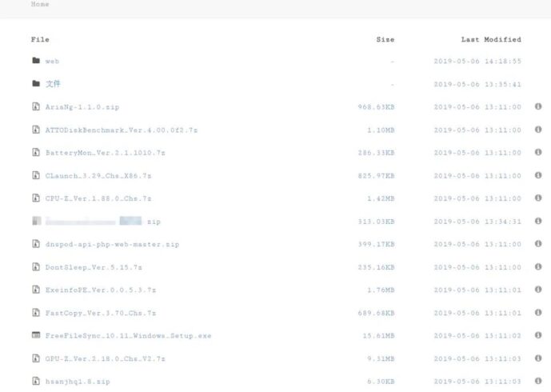The width and height of the screenshot is (551, 392).
Task: Show info for ATTODiskBenchmark file
Action: (538, 130)
